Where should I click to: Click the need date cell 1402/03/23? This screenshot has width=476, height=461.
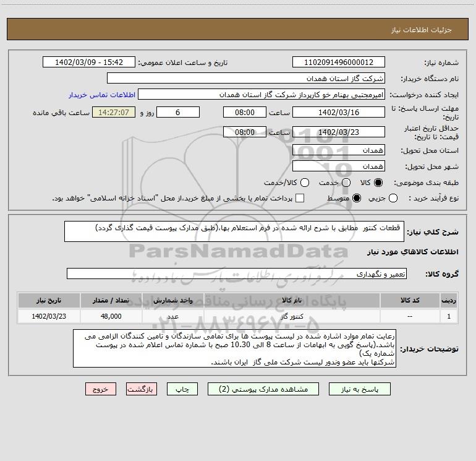click(x=49, y=316)
